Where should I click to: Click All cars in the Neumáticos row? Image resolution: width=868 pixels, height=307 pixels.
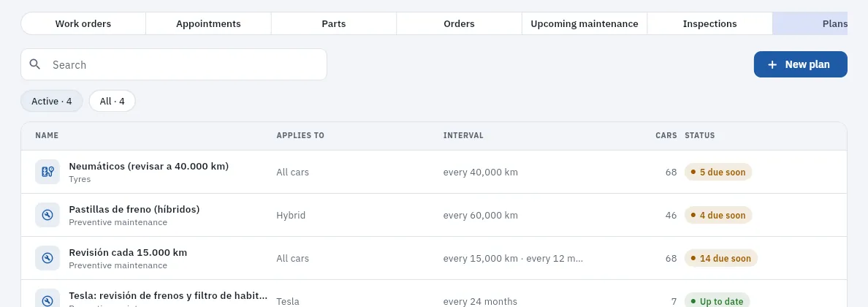[293, 173]
